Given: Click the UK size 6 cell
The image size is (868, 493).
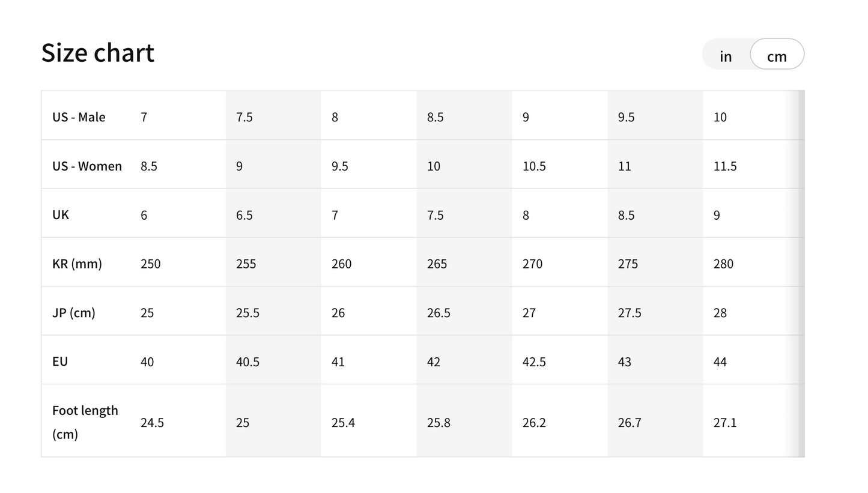Looking at the screenshot, I should pyautogui.click(x=178, y=214).
